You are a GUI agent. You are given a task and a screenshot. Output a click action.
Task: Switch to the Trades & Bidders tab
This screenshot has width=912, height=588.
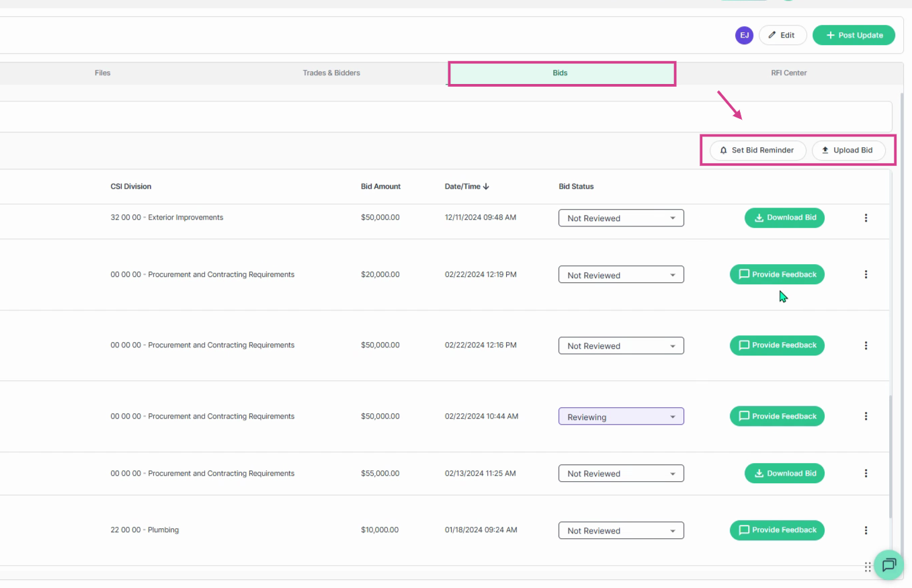[x=331, y=73]
